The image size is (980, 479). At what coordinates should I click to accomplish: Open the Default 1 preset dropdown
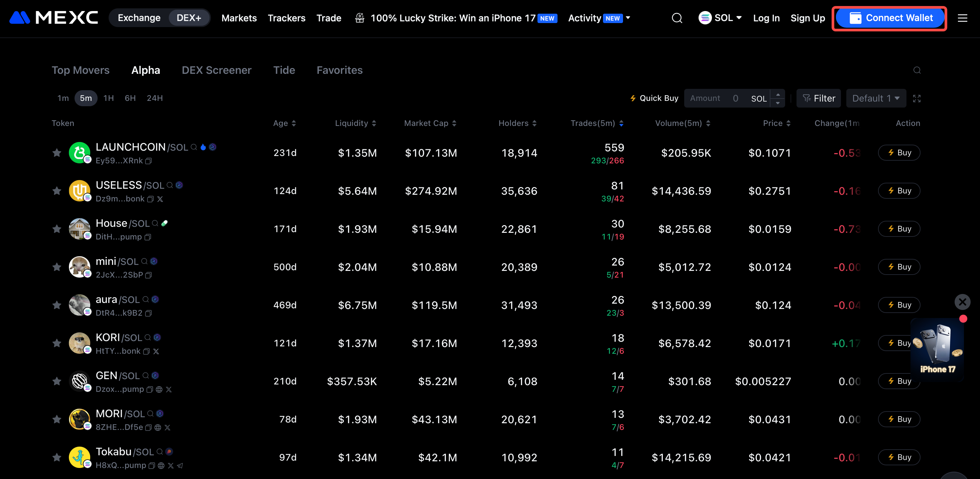point(875,99)
